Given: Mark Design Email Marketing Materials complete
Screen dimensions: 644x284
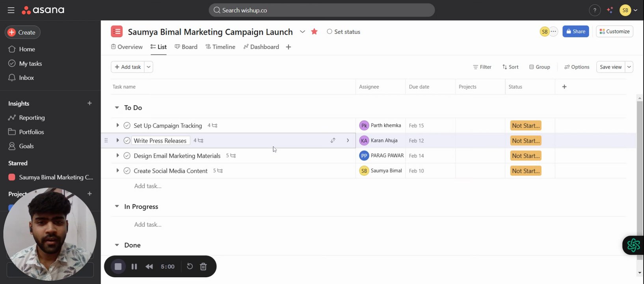Looking at the screenshot, I should [127, 156].
